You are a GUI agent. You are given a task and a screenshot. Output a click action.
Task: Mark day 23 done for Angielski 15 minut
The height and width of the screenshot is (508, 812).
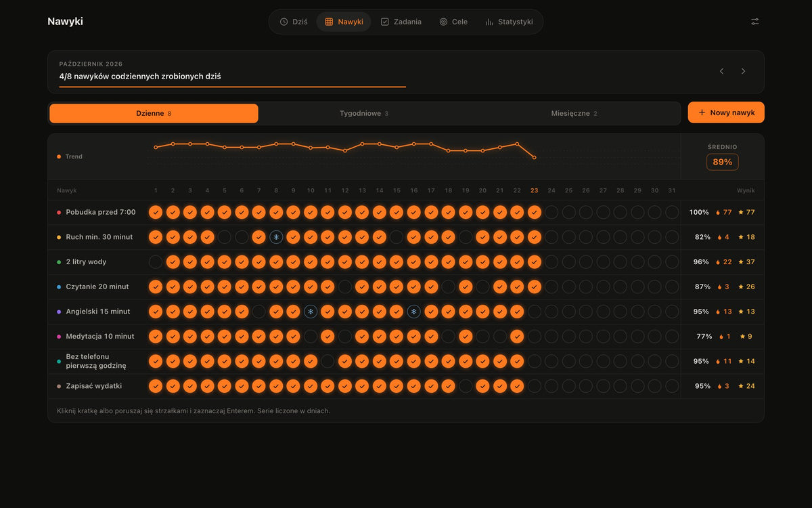click(x=535, y=312)
